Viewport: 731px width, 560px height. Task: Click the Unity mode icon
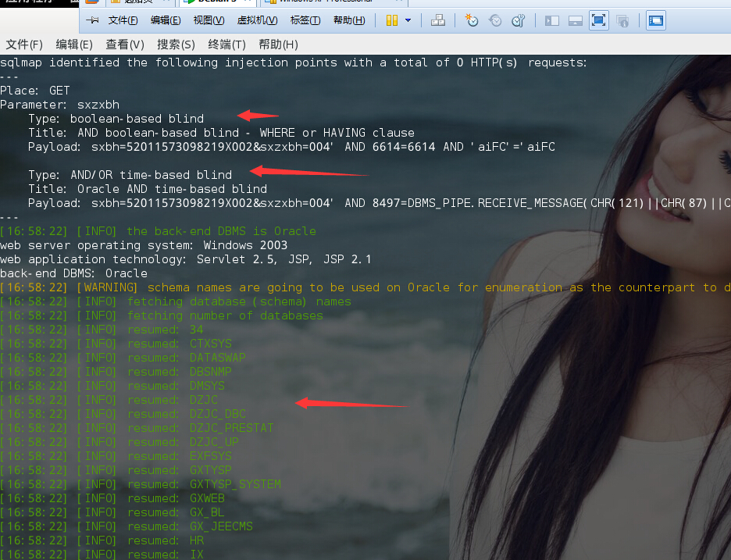[622, 20]
